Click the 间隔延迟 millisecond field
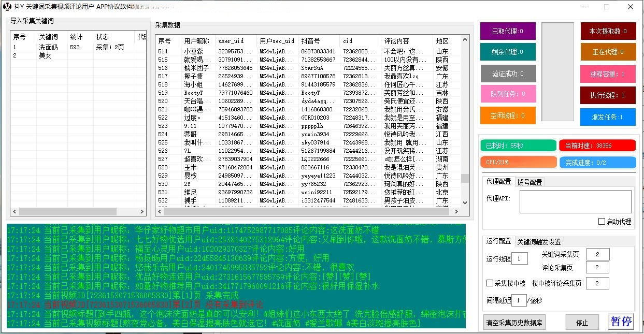 click(x=518, y=300)
